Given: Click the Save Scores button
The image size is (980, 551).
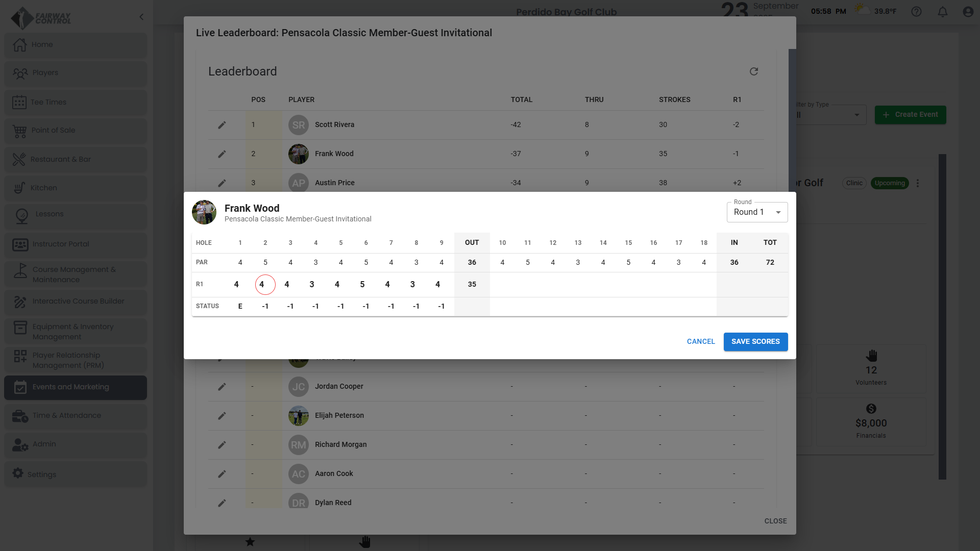Looking at the screenshot, I should coord(755,342).
